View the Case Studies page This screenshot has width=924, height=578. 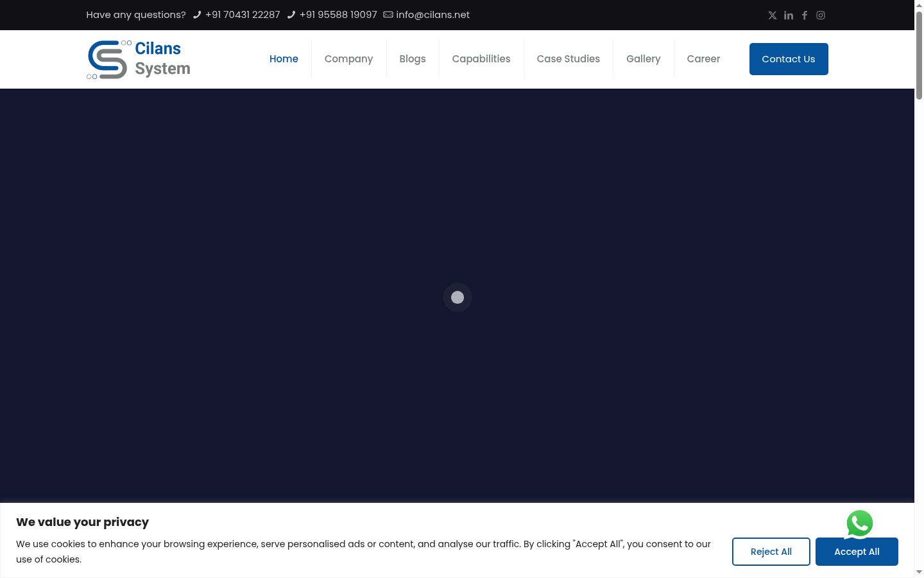click(x=569, y=59)
